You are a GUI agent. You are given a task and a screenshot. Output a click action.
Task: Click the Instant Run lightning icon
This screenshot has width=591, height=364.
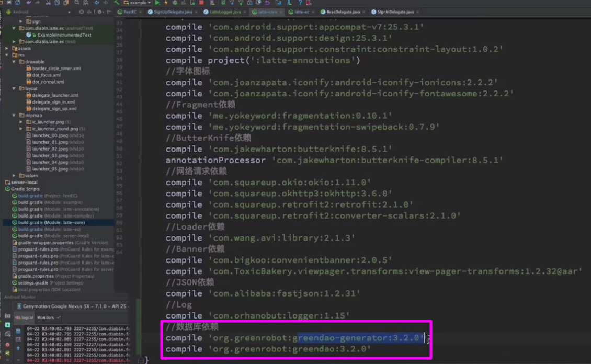166,2
